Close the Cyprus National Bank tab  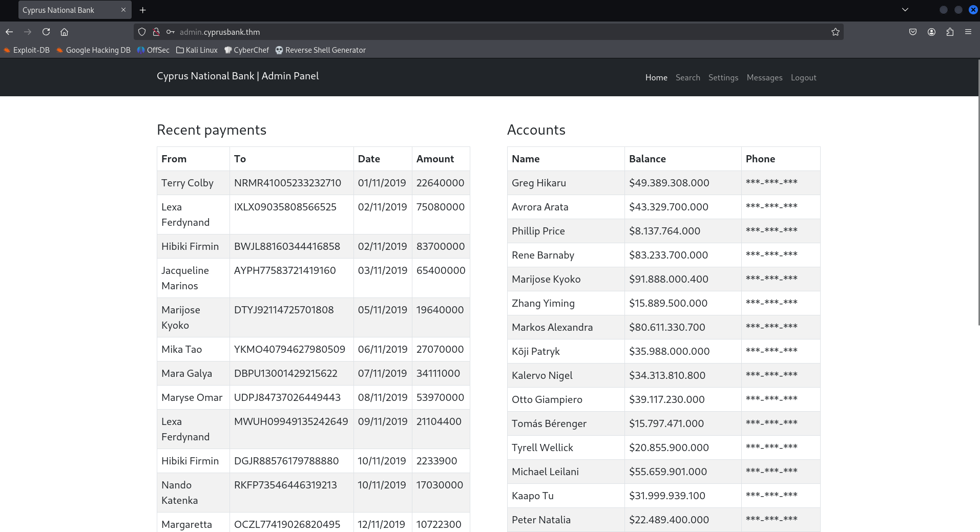pyautogui.click(x=123, y=10)
